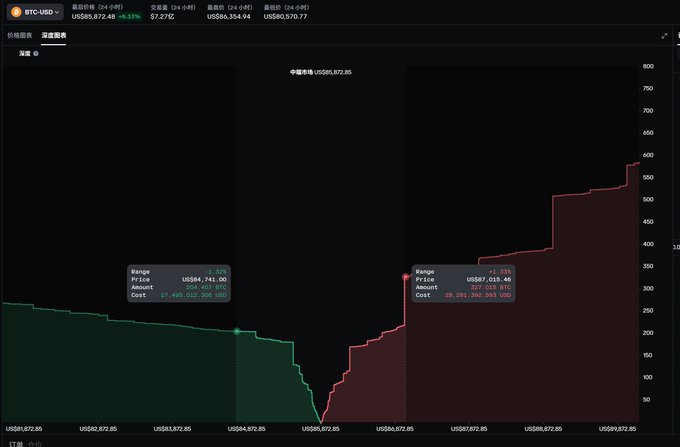Image resolution: width=680 pixels, height=447 pixels.
Task: Click the +1.33% range value
Action: pyautogui.click(x=500, y=272)
